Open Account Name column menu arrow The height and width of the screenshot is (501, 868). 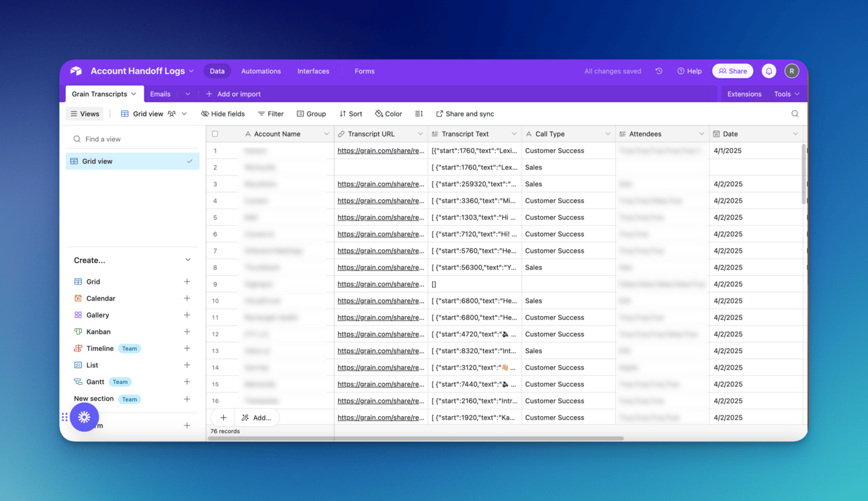coord(327,134)
